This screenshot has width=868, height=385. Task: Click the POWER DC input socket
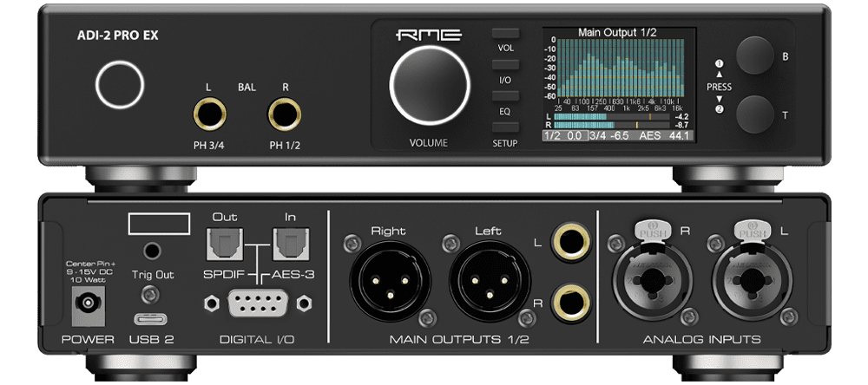89,305
